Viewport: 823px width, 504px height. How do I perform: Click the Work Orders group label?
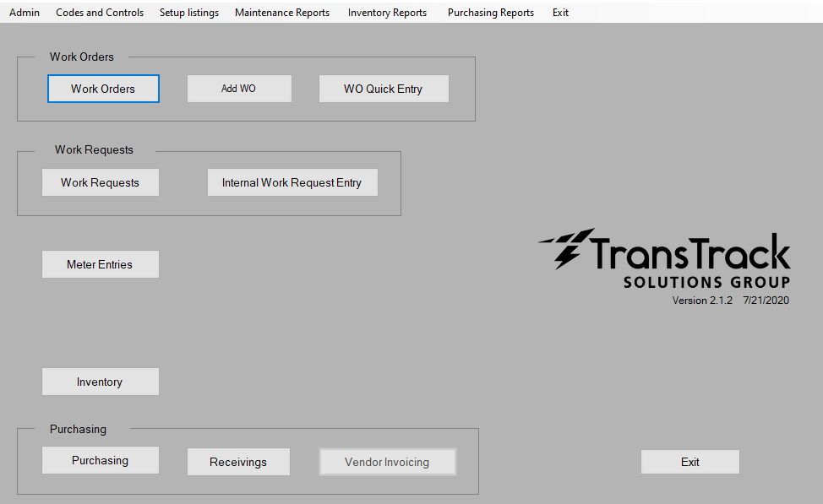click(82, 57)
